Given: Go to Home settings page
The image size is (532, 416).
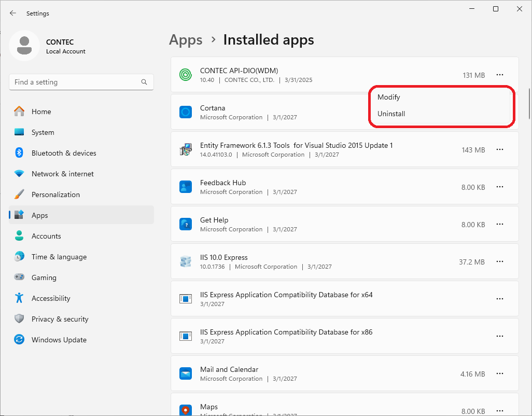Looking at the screenshot, I should (x=81, y=112).
